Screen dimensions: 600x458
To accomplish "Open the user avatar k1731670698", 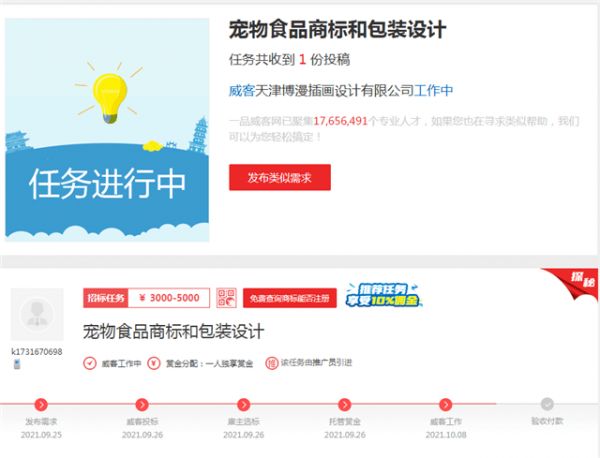I will 37,314.
